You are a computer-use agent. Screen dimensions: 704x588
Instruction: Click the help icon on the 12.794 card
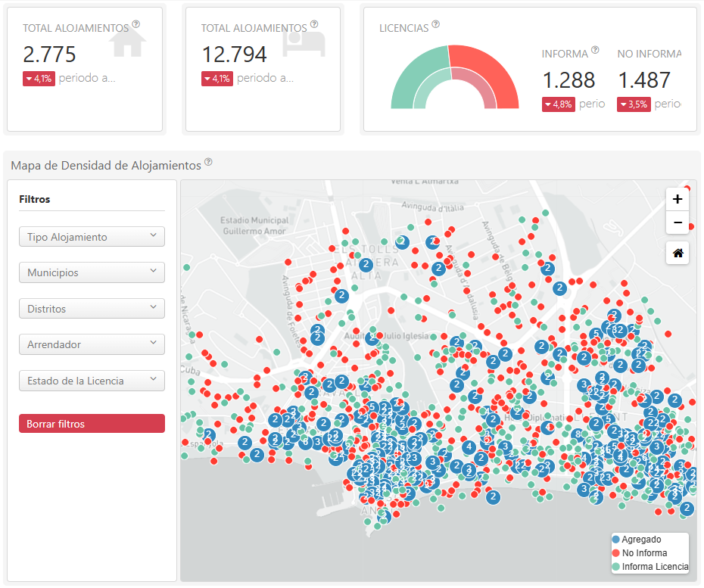[x=314, y=24]
